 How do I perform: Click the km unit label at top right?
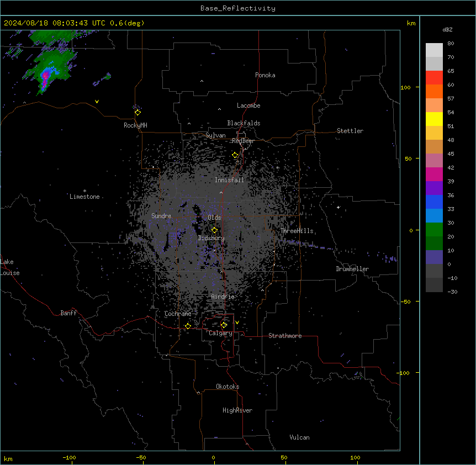click(411, 23)
